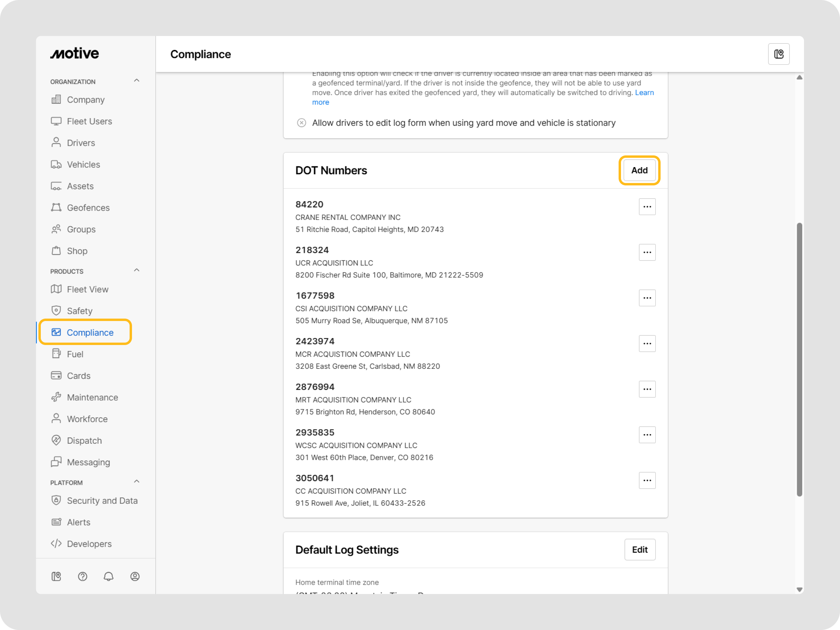Click the page scroll down arrow
This screenshot has width=840, height=630.
click(x=799, y=590)
